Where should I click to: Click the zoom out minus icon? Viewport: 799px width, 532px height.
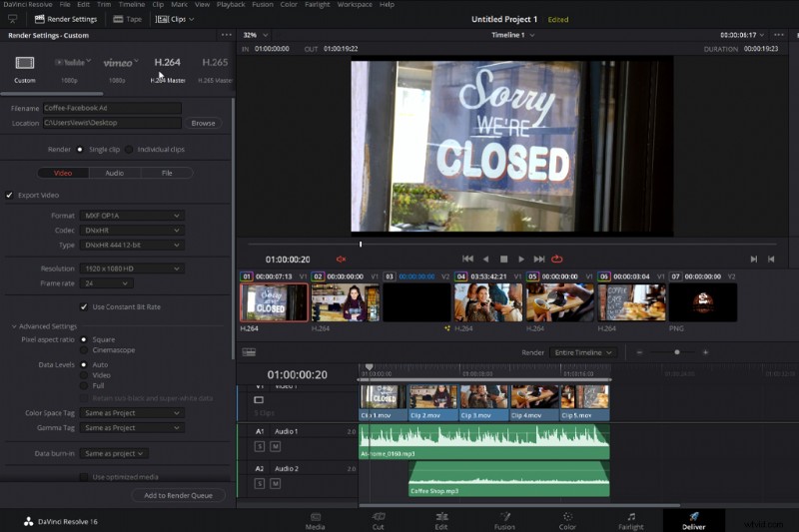coord(639,352)
